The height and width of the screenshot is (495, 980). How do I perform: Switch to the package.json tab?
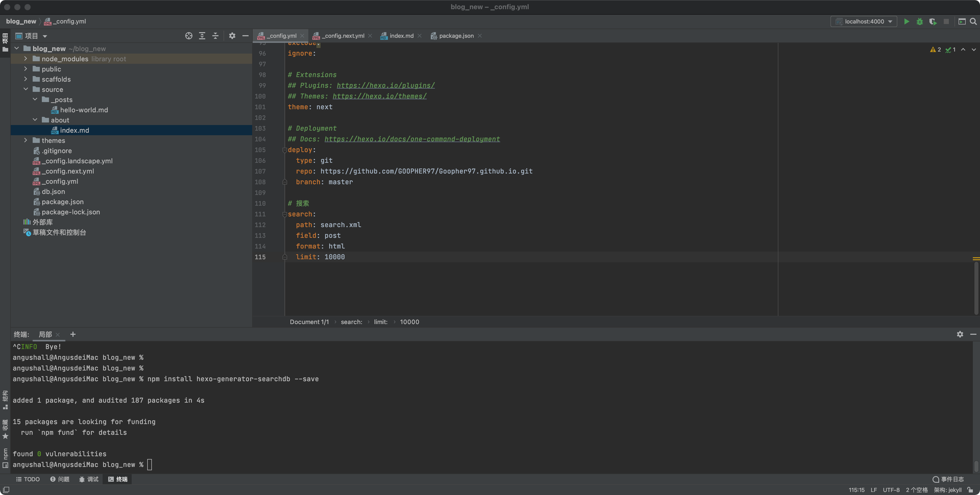(456, 35)
